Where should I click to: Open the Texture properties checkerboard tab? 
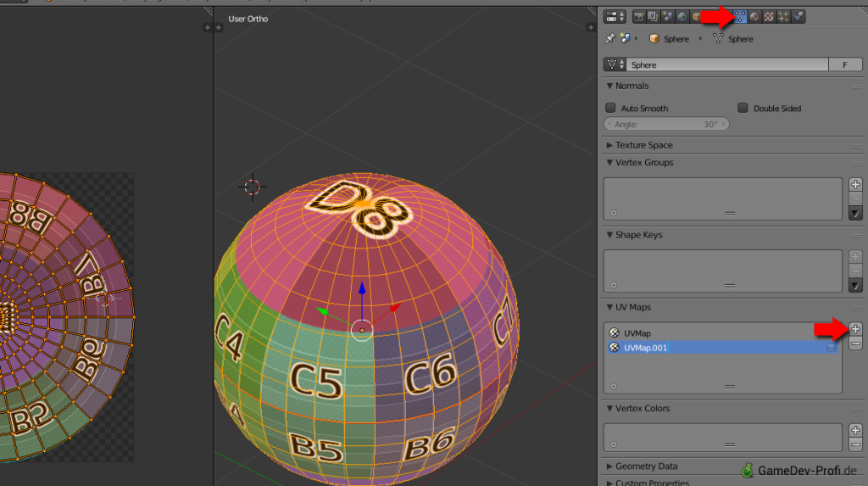pyautogui.click(x=769, y=16)
